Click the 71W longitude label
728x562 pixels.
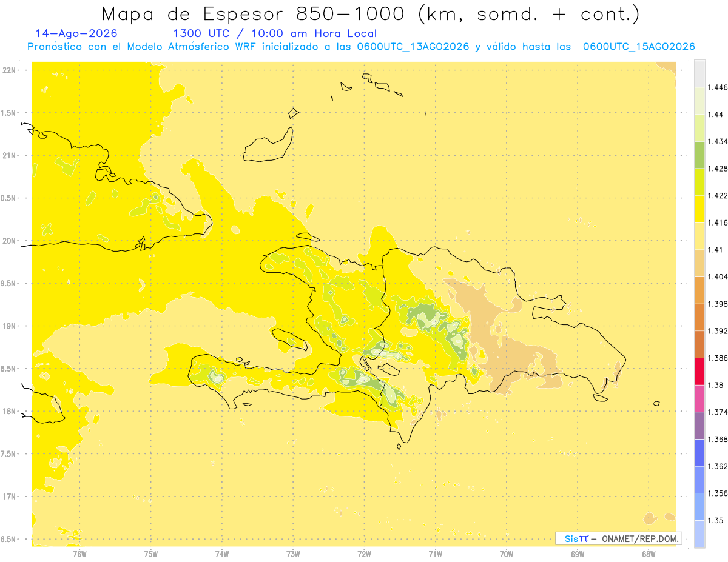[x=435, y=554]
